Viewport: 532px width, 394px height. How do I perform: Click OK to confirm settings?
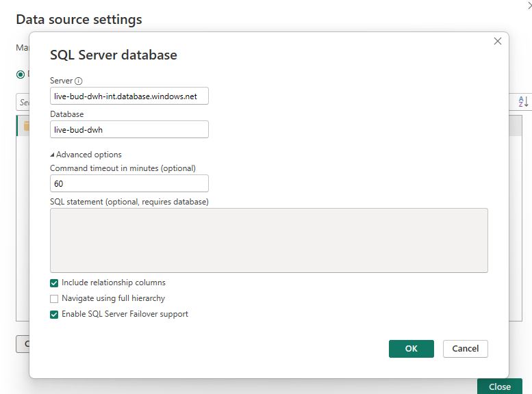411,349
